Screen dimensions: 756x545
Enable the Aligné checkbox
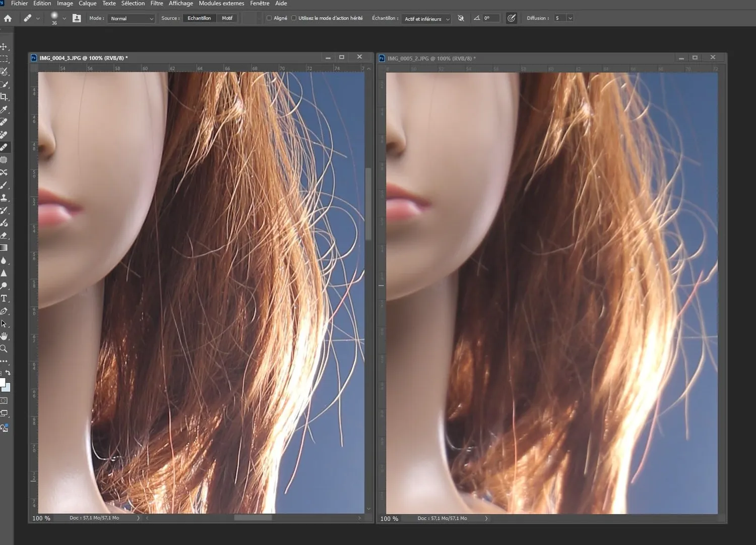click(269, 18)
